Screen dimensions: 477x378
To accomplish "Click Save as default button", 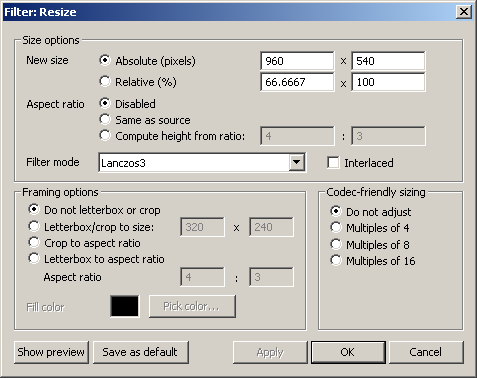I will (141, 352).
